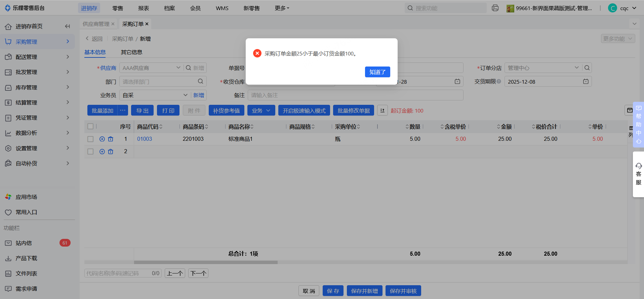Screen dimensions: 644x299
Task: Expand the 业务 dropdown button
Action: tap(261, 111)
